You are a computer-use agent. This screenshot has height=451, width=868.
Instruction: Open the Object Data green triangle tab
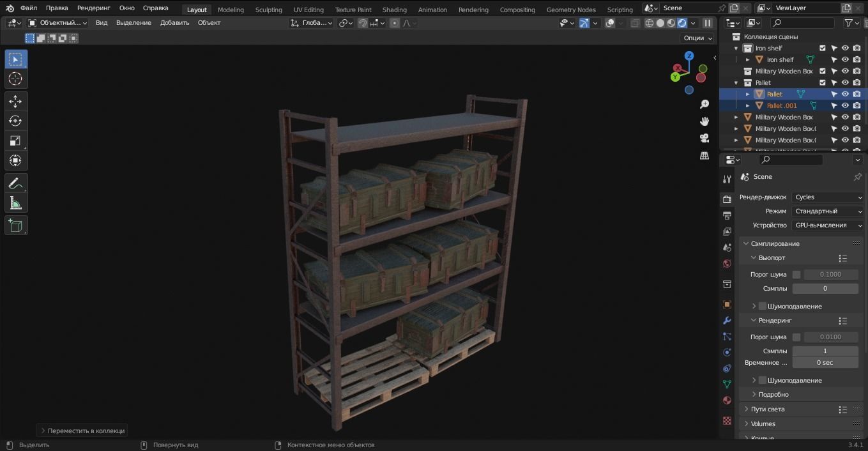[x=727, y=384]
